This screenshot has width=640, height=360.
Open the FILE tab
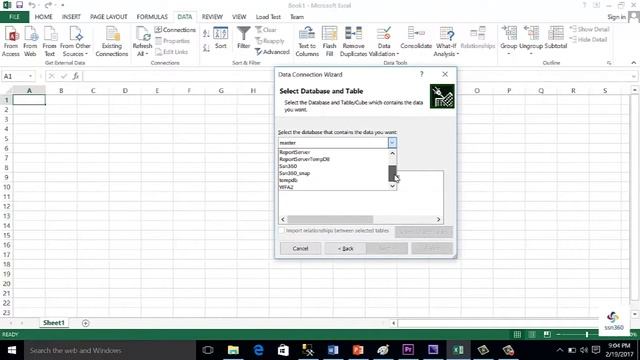tap(14, 17)
